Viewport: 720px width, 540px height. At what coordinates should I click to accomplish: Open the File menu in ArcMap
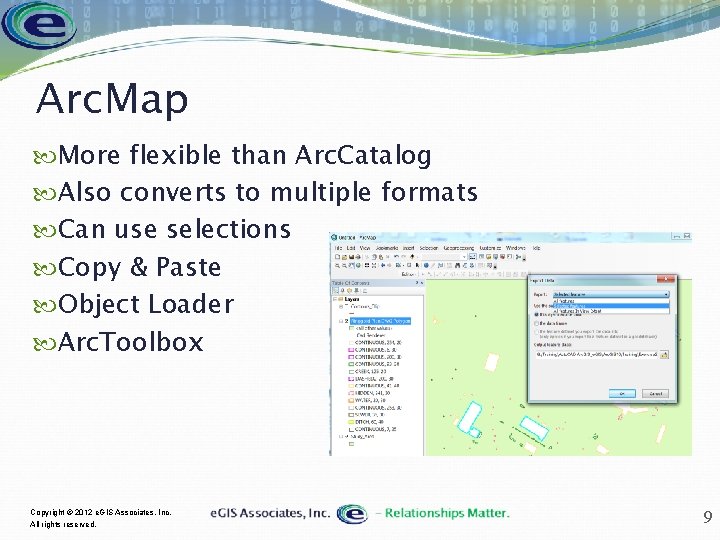(338, 248)
